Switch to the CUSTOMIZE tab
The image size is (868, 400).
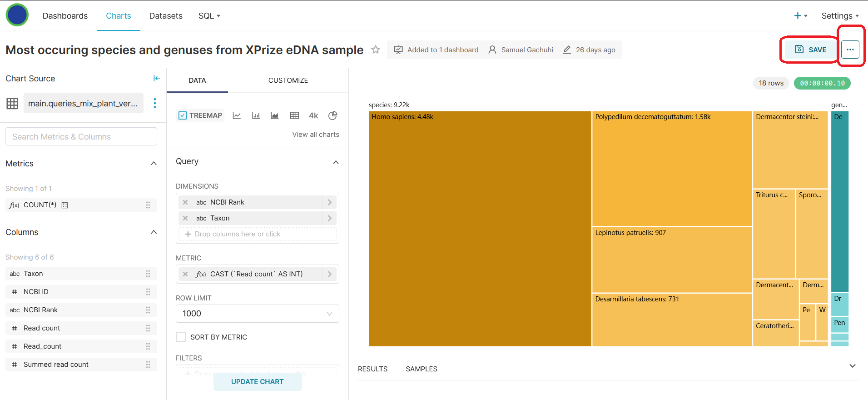coord(288,80)
